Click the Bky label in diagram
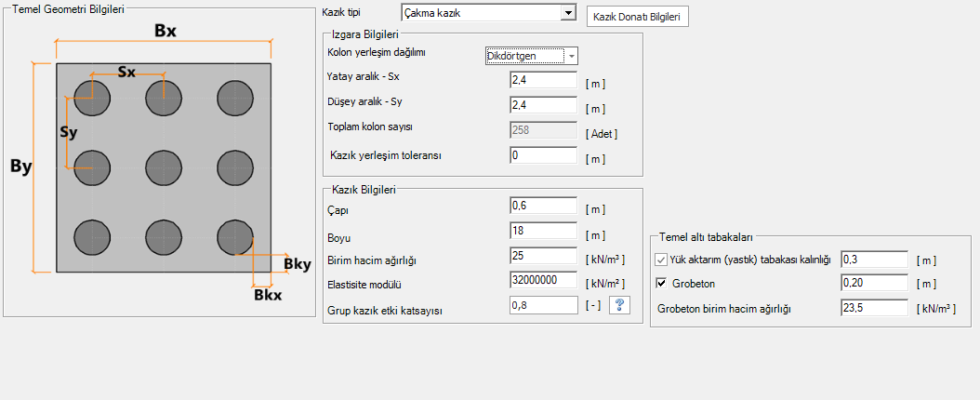980x400 pixels. [298, 264]
